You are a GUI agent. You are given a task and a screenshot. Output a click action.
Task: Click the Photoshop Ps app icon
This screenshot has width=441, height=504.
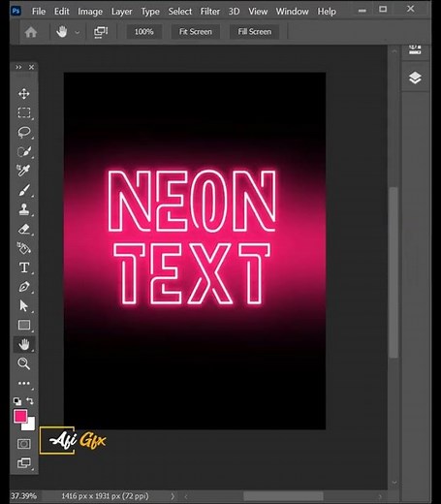coord(16,11)
